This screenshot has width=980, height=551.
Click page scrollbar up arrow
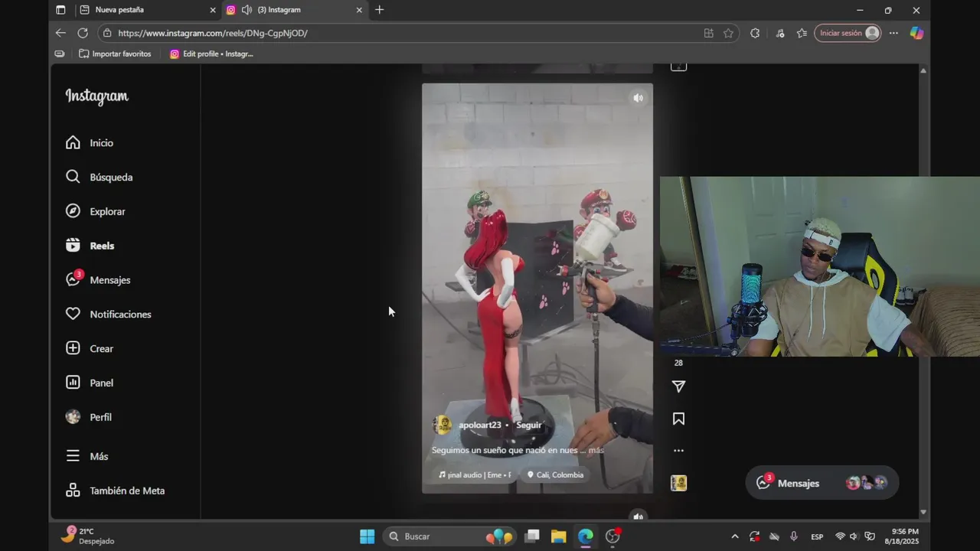923,70
